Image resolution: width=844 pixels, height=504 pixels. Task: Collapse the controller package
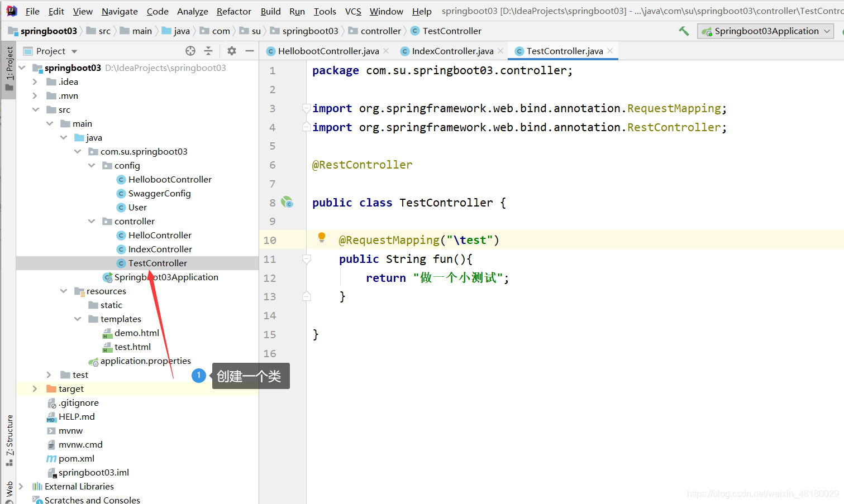click(92, 221)
